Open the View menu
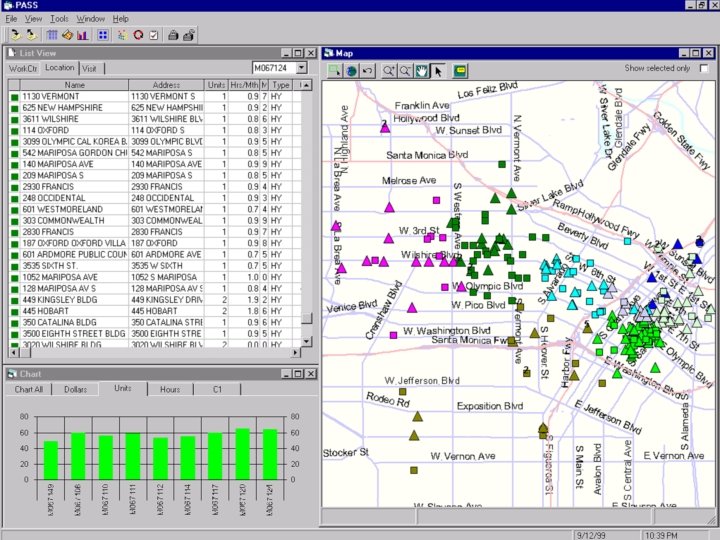The image size is (720, 540). 33,19
